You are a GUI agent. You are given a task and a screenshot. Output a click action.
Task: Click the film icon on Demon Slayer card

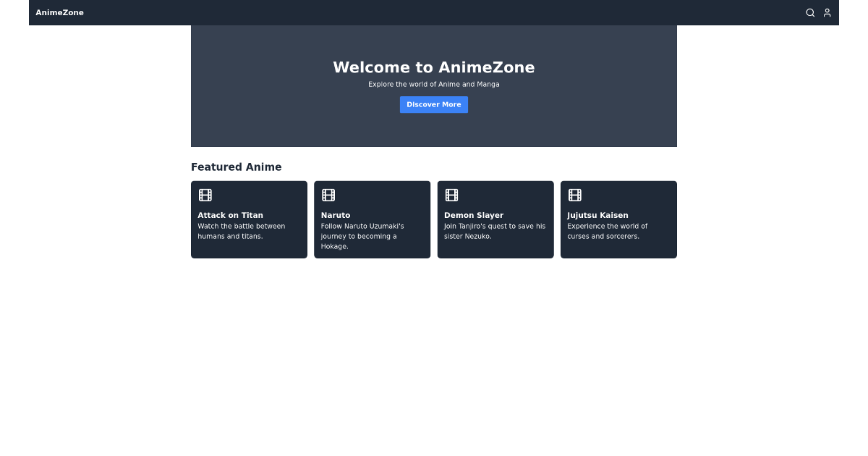pos(451,195)
